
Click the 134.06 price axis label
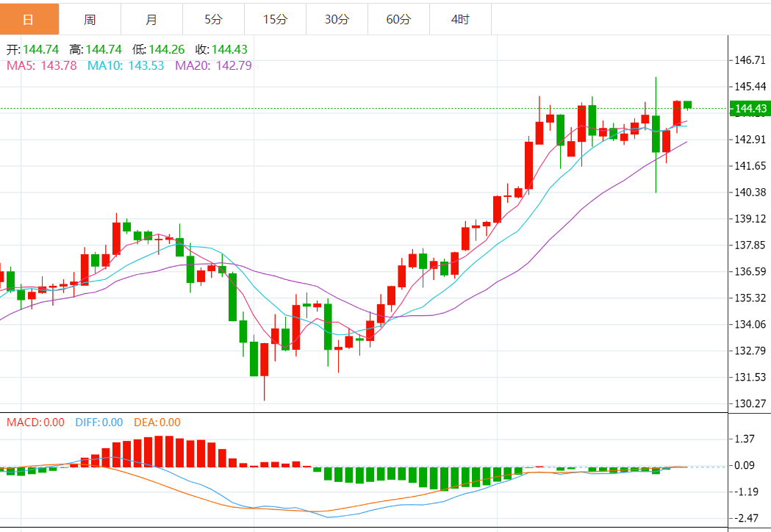pos(750,325)
